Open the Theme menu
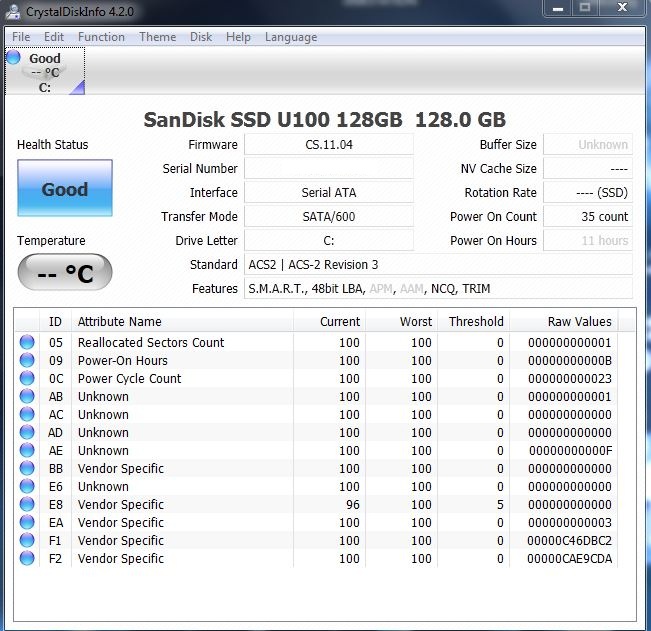This screenshot has height=631, width=651. (158, 37)
